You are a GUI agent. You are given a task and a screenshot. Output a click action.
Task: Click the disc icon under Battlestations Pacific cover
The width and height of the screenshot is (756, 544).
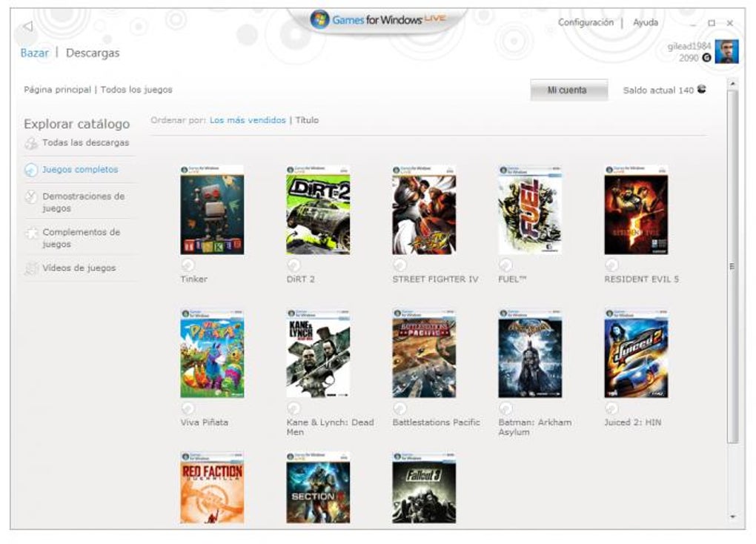click(399, 408)
